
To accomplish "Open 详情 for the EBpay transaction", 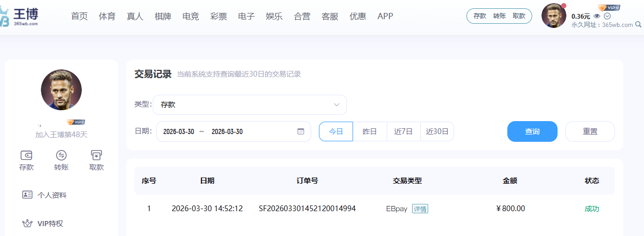I will pyautogui.click(x=420, y=209).
